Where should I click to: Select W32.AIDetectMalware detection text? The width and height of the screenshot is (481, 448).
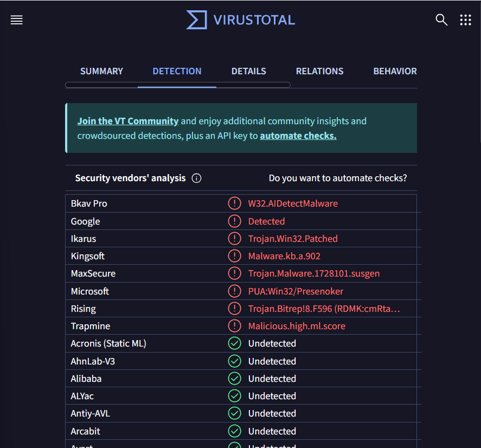coord(293,203)
